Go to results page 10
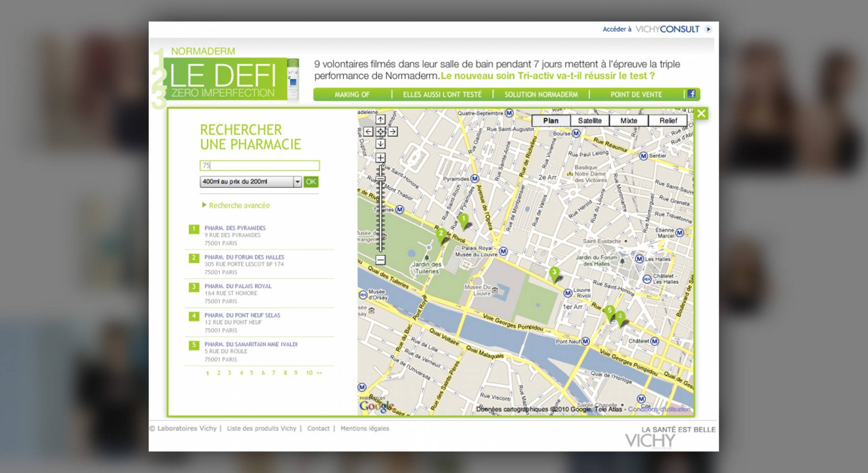The image size is (868, 473). [309, 373]
